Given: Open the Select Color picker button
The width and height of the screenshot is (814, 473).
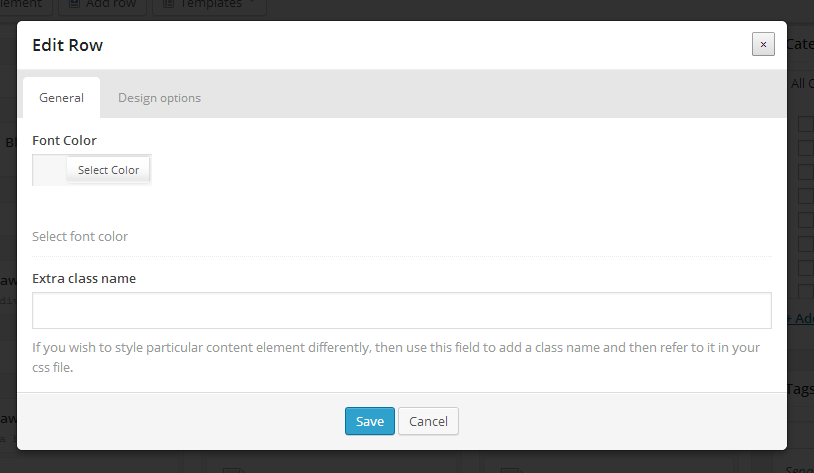Looking at the screenshot, I should (108, 170).
